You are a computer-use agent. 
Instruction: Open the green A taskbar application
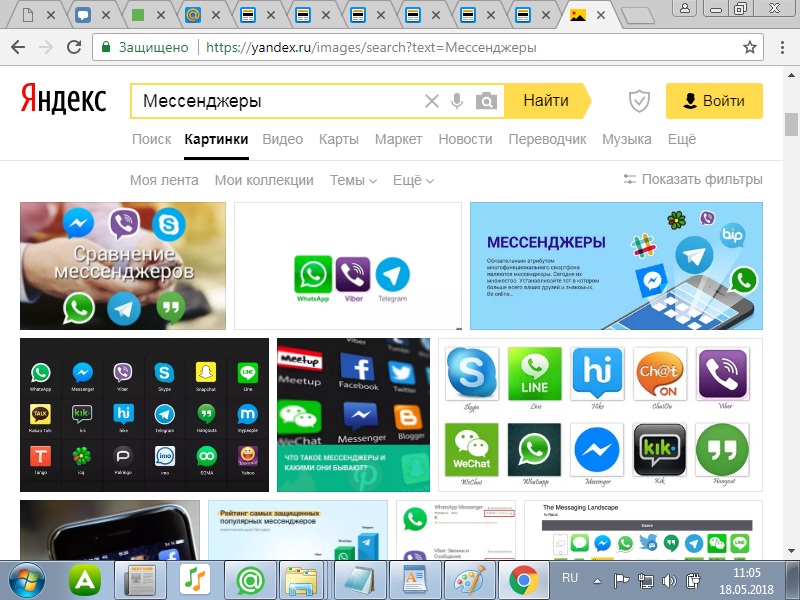click(x=85, y=581)
